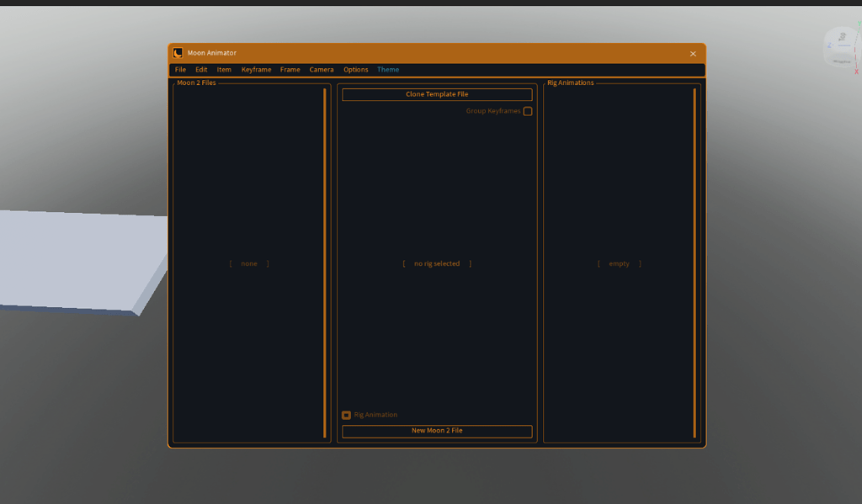Click the New Moon 2 File button
The height and width of the screenshot is (504, 862).
(436, 431)
